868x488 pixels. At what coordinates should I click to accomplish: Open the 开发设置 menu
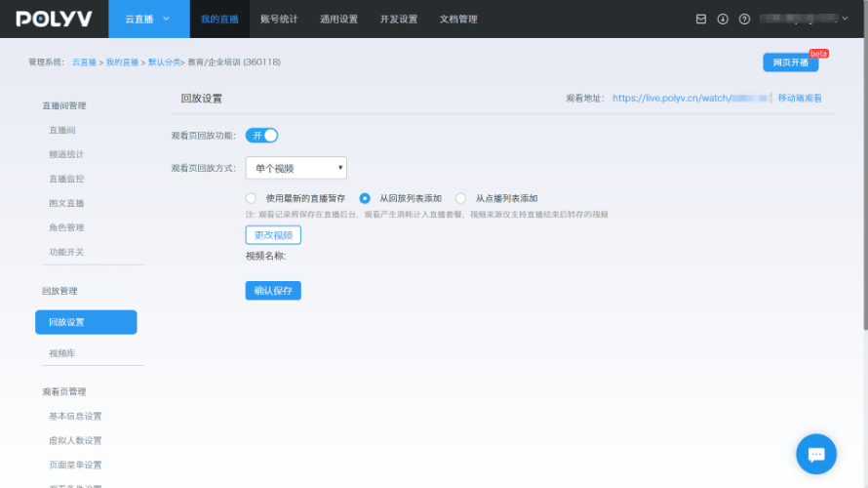398,20
